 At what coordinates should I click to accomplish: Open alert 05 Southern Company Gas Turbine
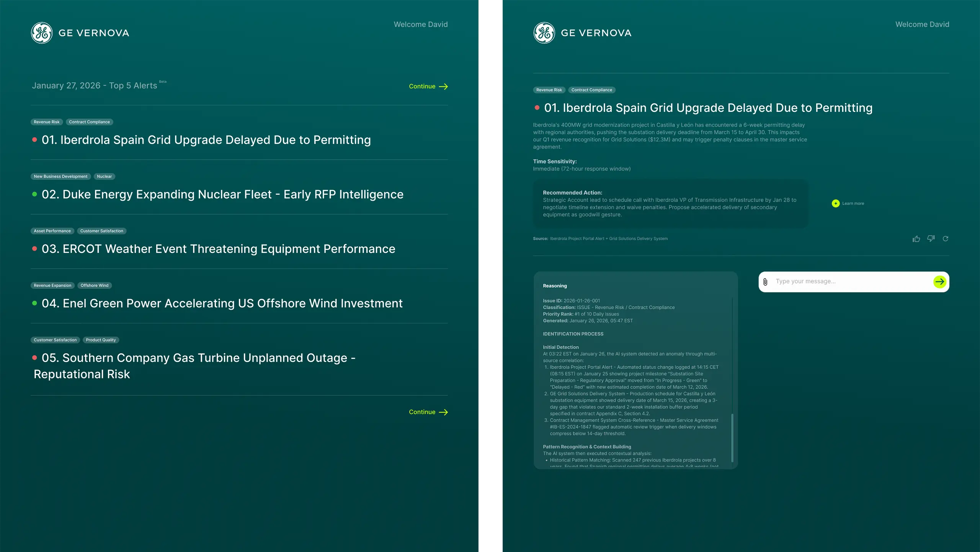point(198,358)
